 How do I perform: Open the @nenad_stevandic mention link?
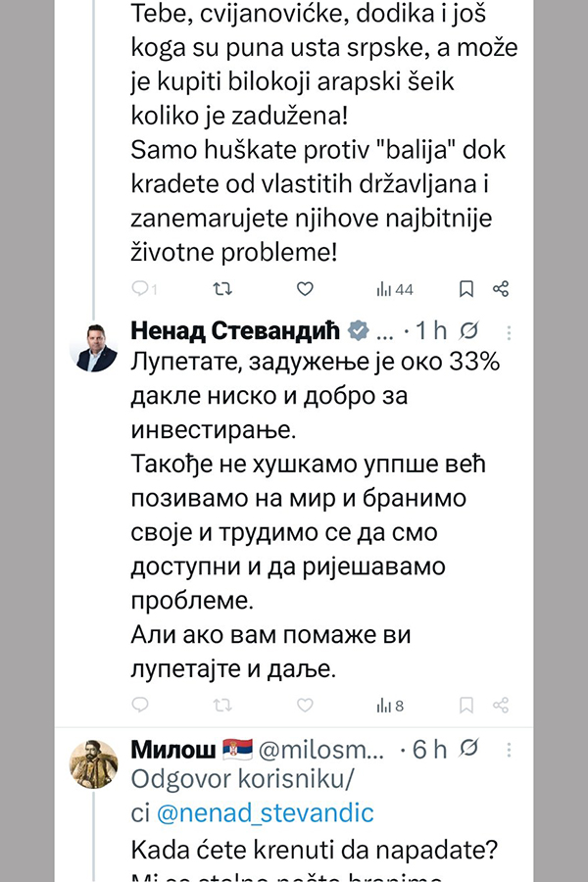[265, 813]
